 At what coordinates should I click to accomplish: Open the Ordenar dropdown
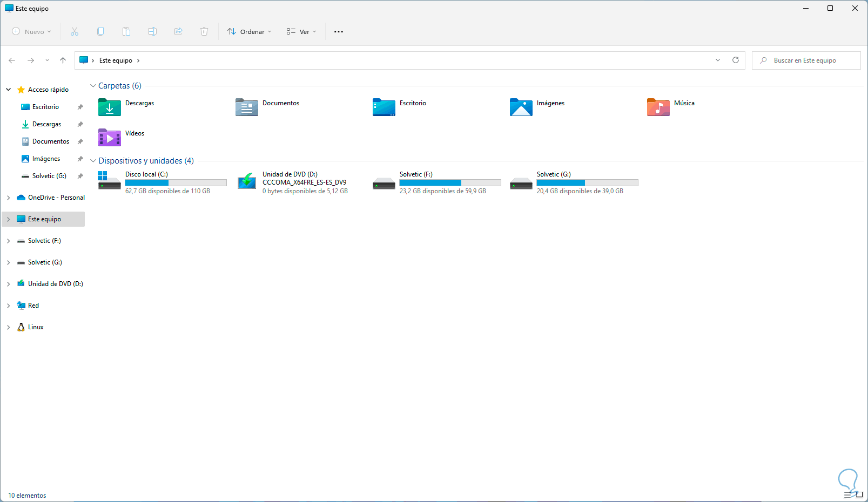pyautogui.click(x=249, y=31)
